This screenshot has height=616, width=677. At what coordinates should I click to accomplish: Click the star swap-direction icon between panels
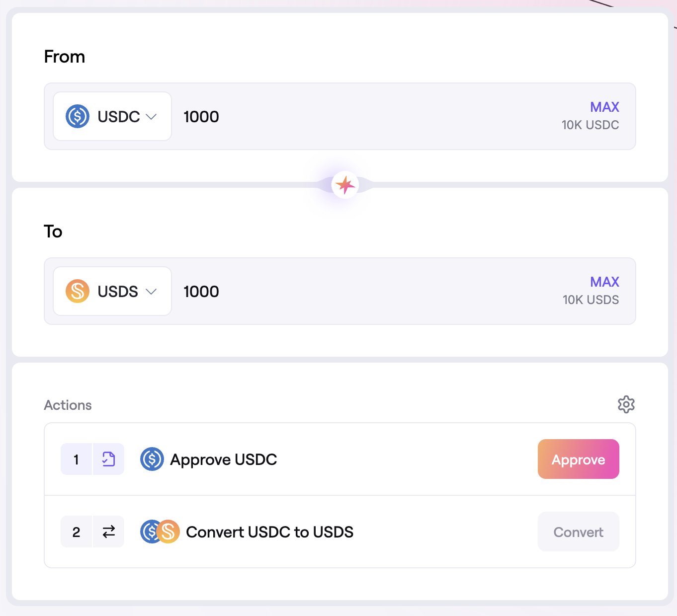(x=345, y=185)
